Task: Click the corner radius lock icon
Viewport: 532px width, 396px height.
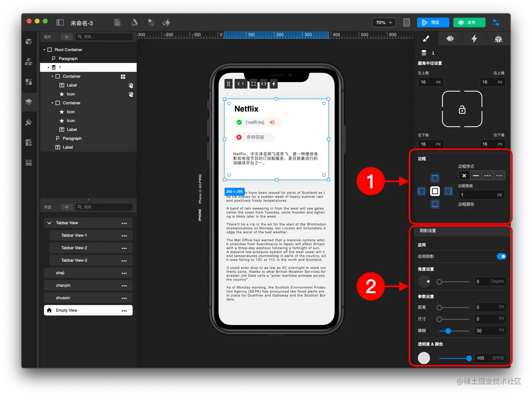Action: coord(462,110)
